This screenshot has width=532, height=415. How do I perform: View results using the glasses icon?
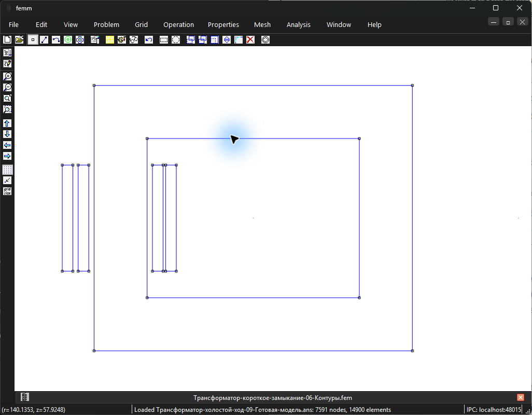point(134,40)
